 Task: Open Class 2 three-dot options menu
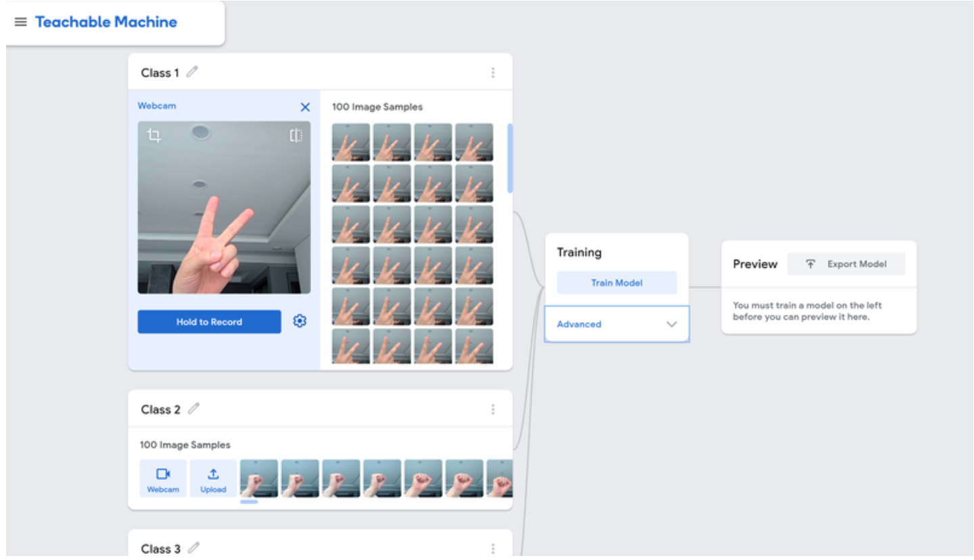click(493, 409)
